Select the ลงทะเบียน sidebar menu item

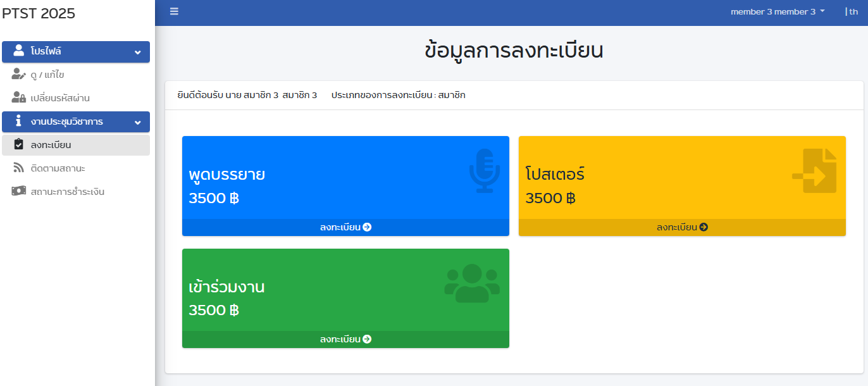(x=51, y=145)
